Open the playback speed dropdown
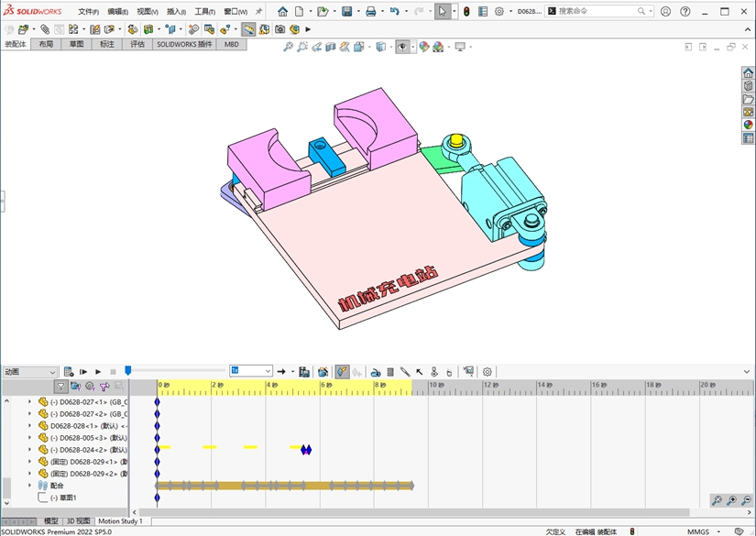 [268, 372]
